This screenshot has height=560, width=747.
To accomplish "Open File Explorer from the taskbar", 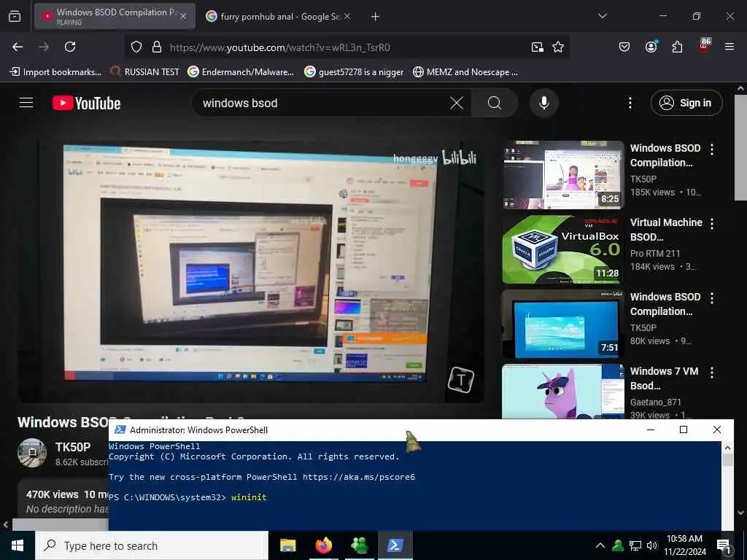I will 287,545.
